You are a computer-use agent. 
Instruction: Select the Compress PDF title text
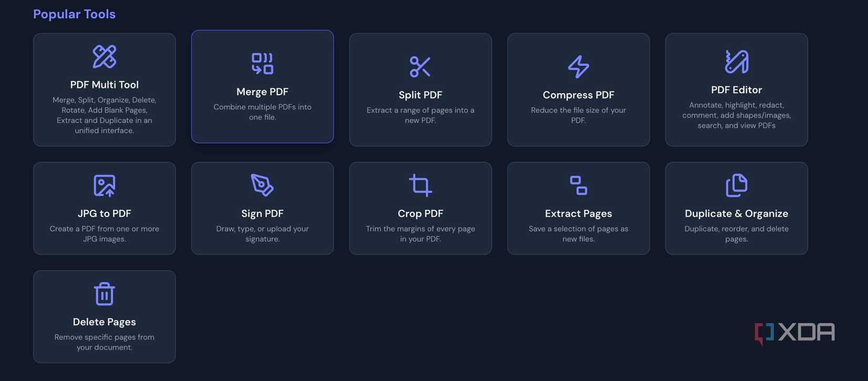point(578,95)
